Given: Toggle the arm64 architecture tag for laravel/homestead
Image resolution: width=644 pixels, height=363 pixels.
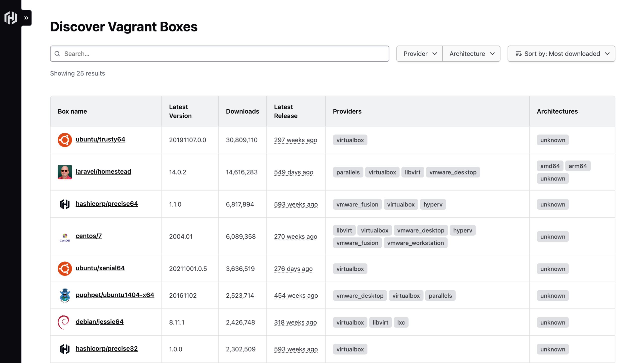Looking at the screenshot, I should [x=578, y=166].
